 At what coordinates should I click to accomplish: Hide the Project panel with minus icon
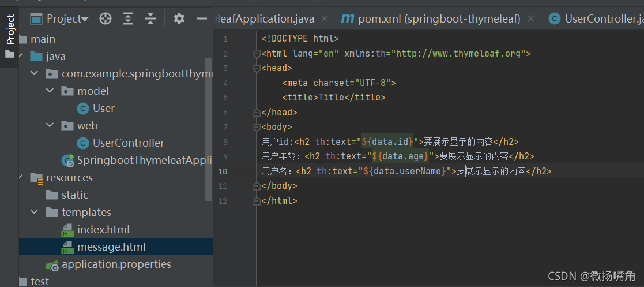202,18
